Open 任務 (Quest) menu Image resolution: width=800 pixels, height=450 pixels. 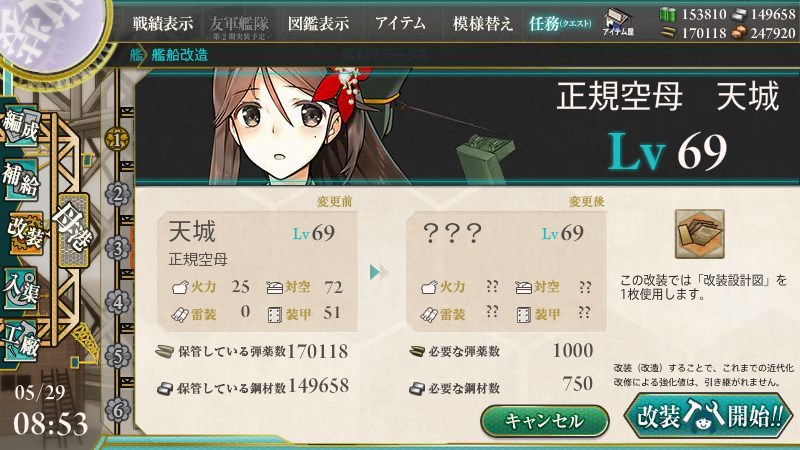click(560, 23)
